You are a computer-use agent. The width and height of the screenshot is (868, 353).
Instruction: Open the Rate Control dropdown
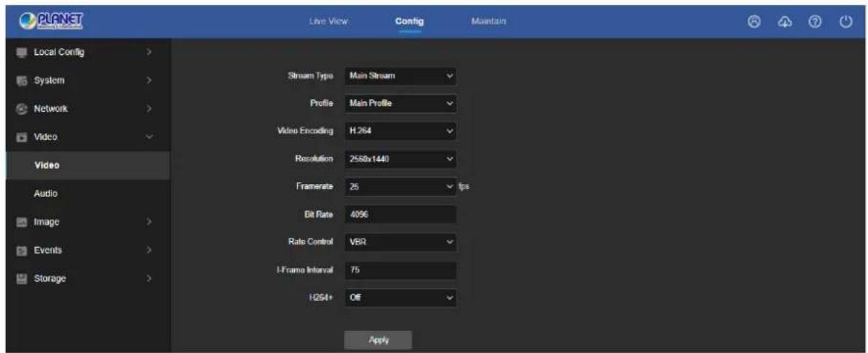click(400, 242)
